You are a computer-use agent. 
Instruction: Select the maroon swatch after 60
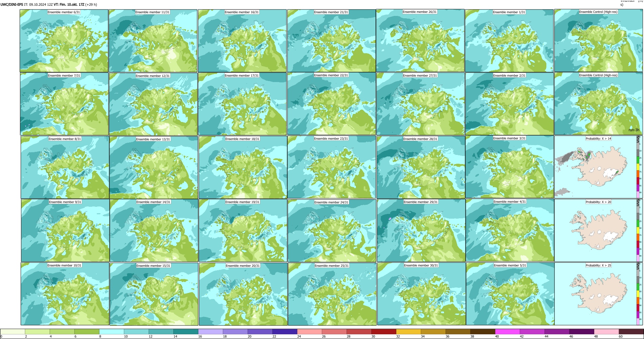tap(631, 332)
